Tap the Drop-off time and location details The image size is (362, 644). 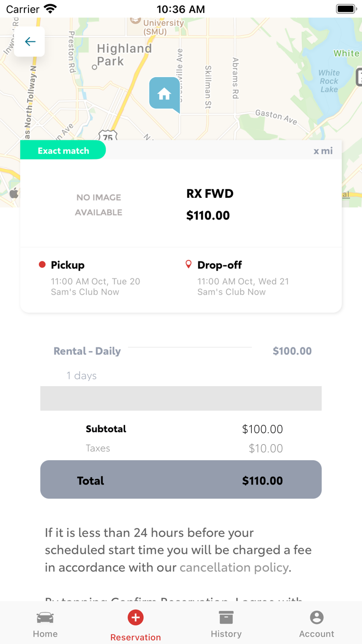coord(243,287)
